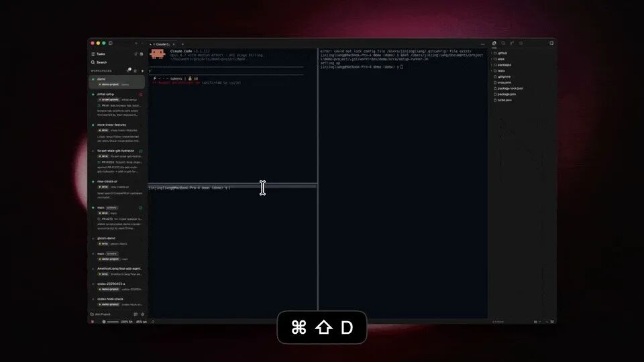The width and height of the screenshot is (644, 362).
Task: Expand the packages folder
Action: (502, 65)
